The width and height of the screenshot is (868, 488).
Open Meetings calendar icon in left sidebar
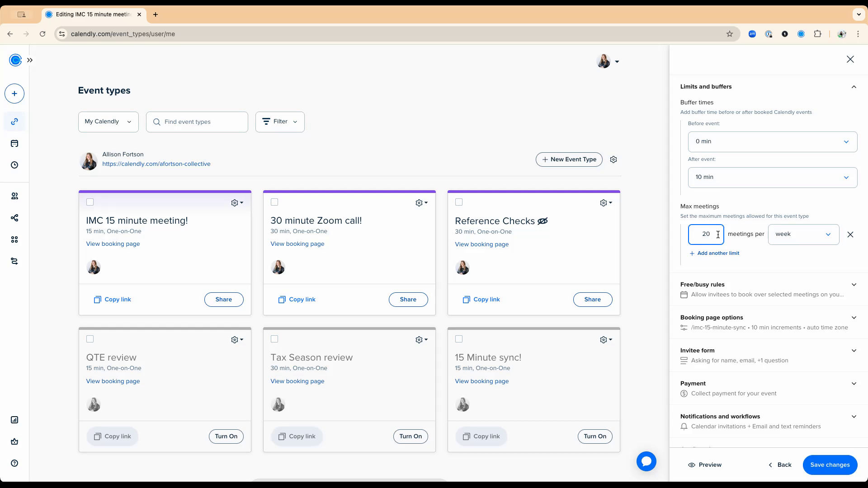pos(14,144)
